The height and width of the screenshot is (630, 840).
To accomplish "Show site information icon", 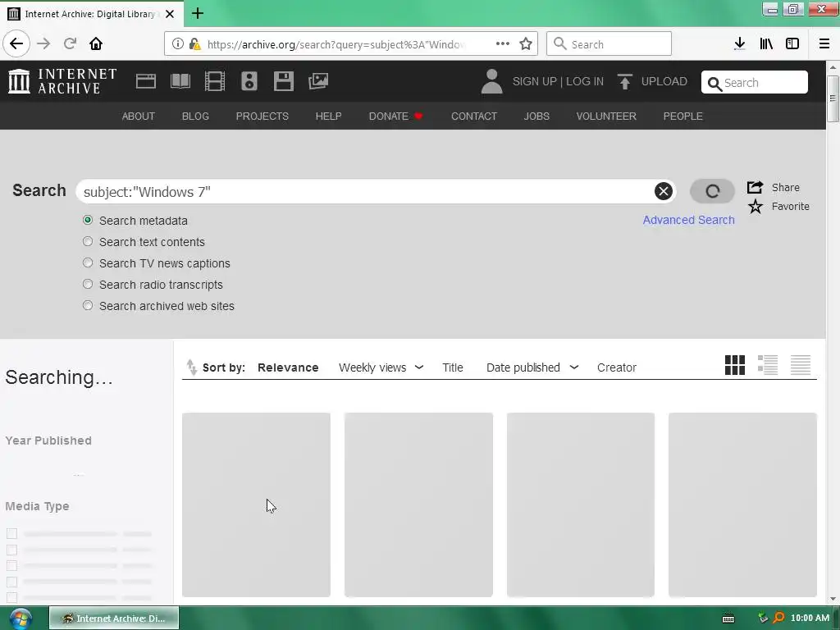I will coord(178,43).
